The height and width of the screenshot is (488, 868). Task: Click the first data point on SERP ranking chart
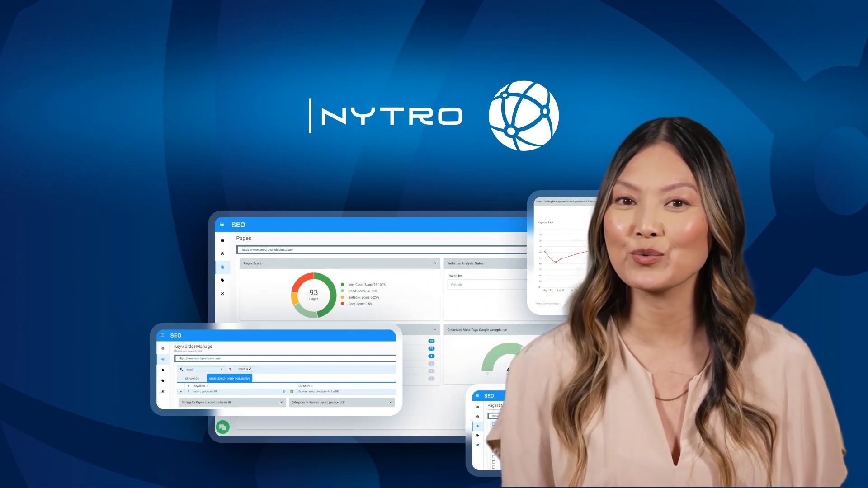(x=545, y=252)
